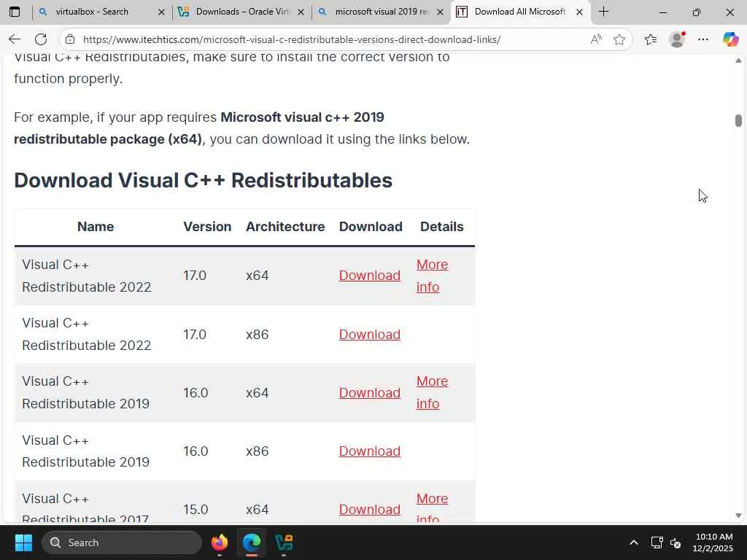The image size is (747, 560).
Task: Click the Details column header
Action: (x=441, y=227)
